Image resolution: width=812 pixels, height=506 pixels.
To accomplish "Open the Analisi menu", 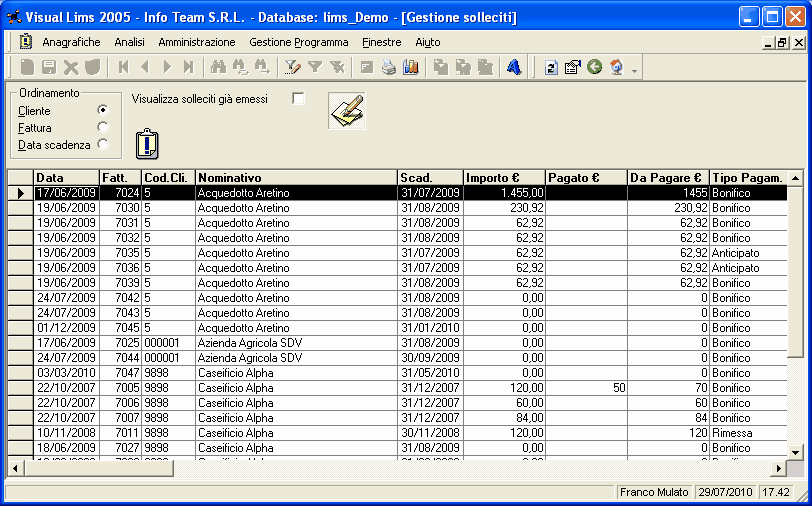I will (x=129, y=42).
